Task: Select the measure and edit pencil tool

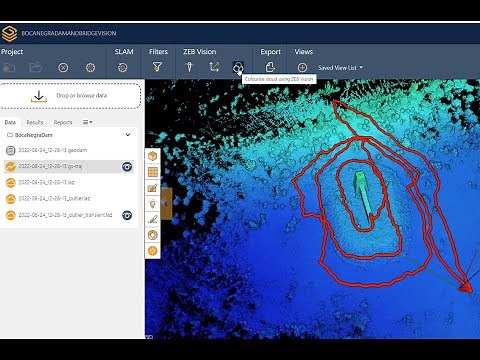Action: coord(152,188)
